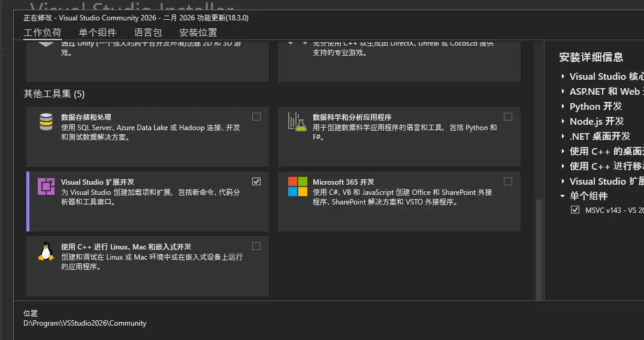Click the MSVC v143 component label
Viewport: 644px width, 340px height.
point(615,210)
